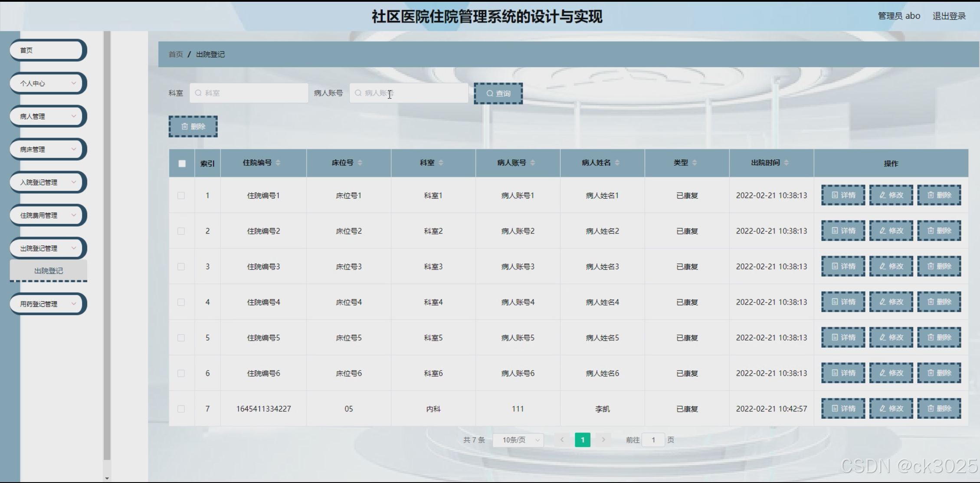The image size is (980, 483).
Task: Go to 首页 in the sidebar menu
Action: point(47,50)
